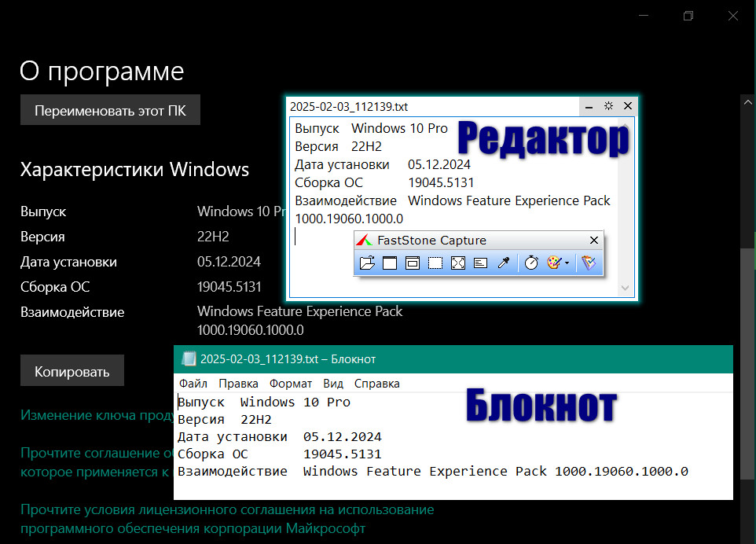Select the capture active window icon

390,263
